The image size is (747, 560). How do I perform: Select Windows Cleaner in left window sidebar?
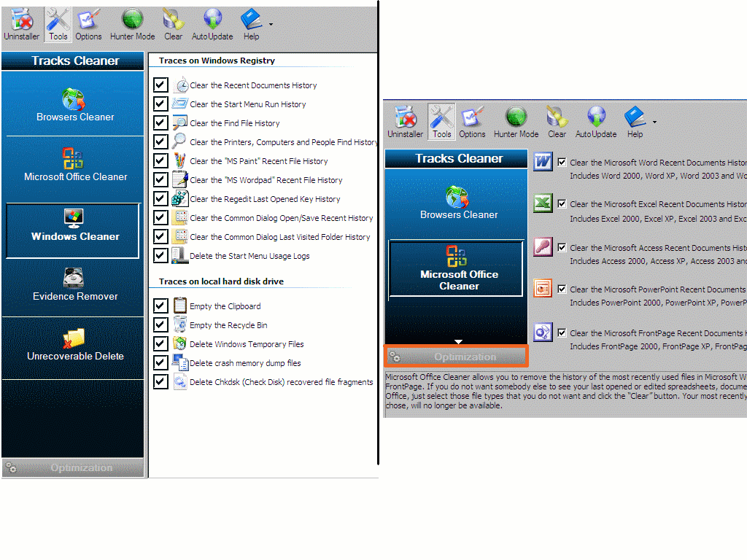pyautogui.click(x=73, y=231)
